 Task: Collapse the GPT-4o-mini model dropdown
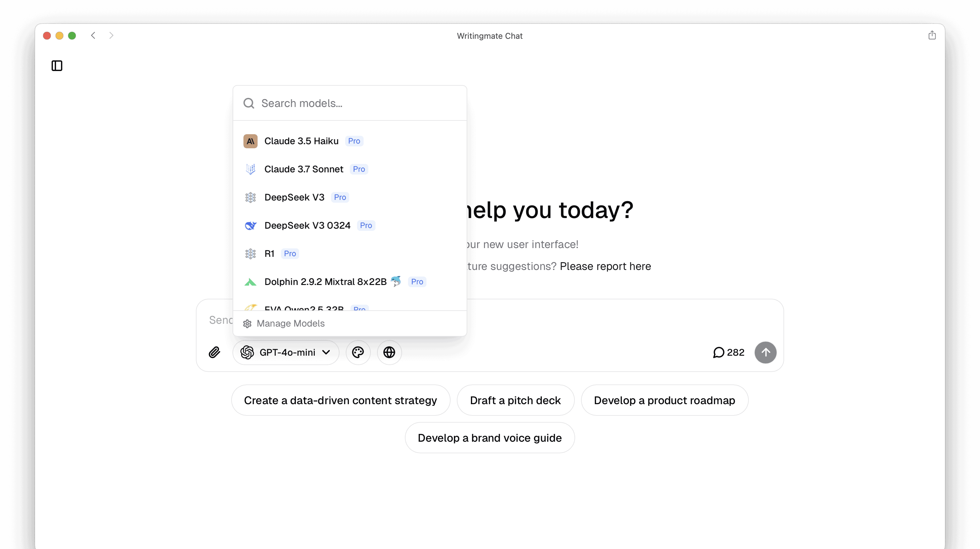point(286,352)
